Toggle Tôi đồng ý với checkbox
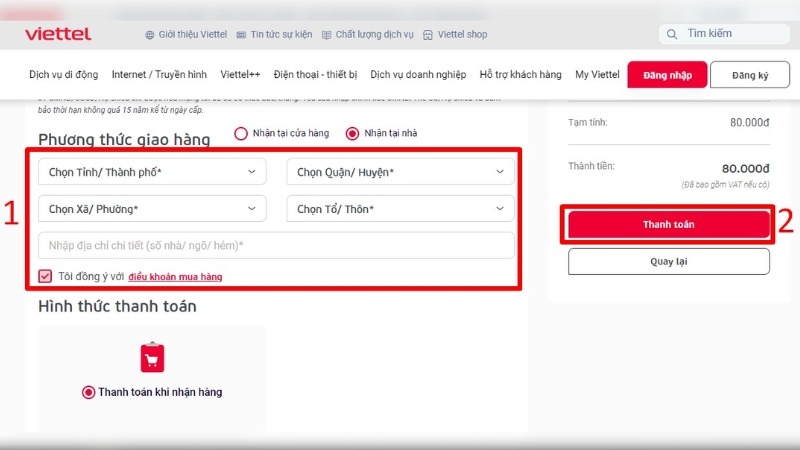Viewport: 800px width, 450px height. tap(45, 276)
